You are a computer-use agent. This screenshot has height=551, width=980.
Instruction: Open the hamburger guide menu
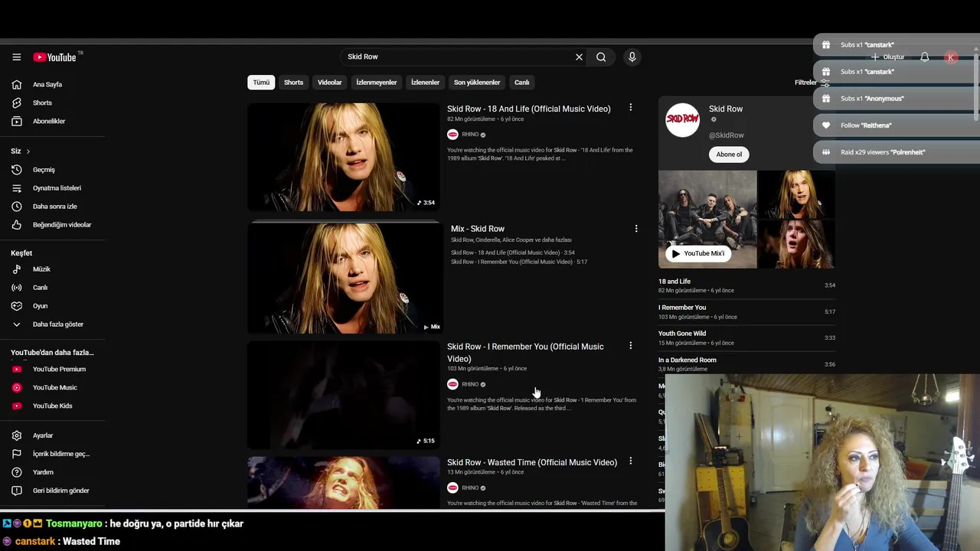[16, 57]
